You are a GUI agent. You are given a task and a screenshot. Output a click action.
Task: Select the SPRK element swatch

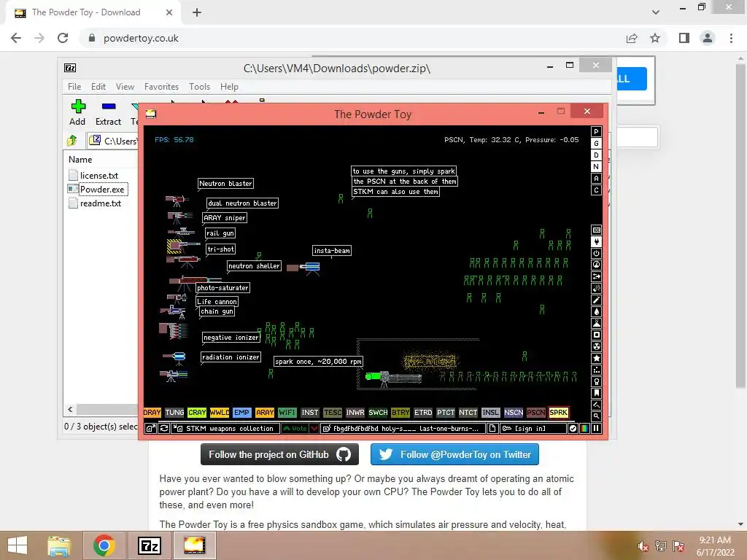pos(558,413)
